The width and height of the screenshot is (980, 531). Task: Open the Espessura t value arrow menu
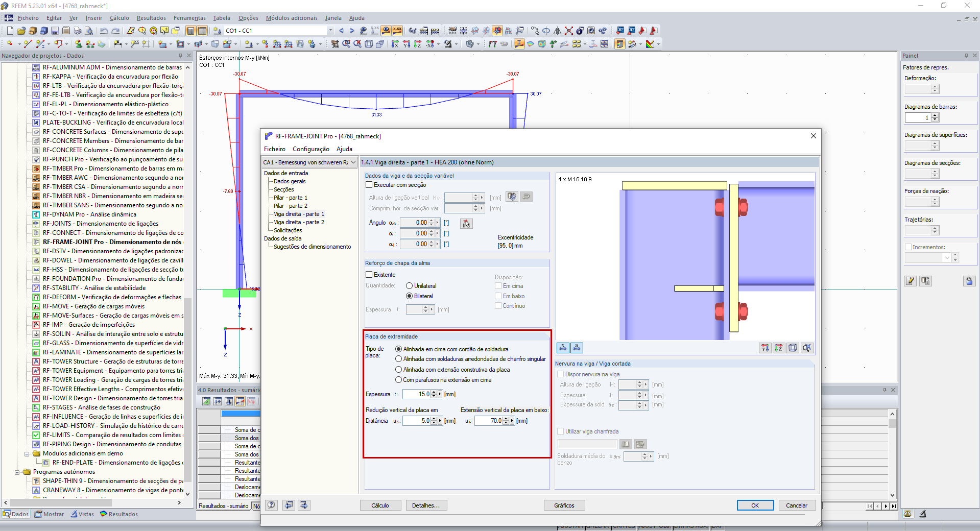click(x=440, y=394)
